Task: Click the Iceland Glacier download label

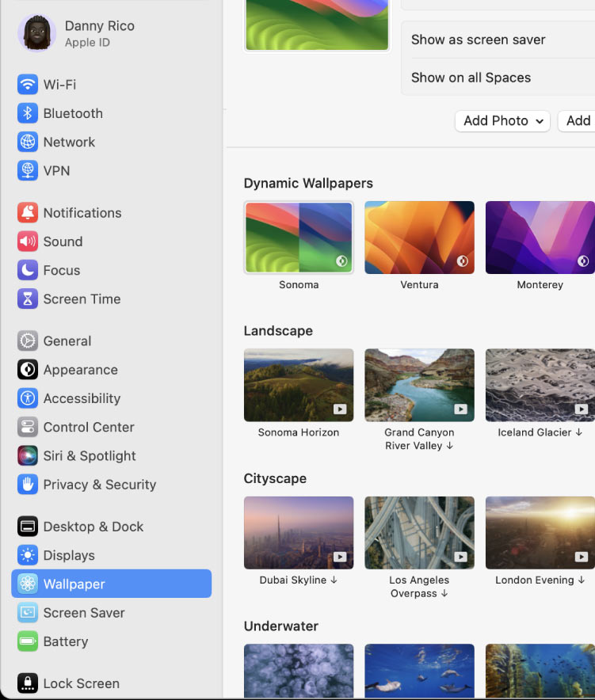Action: point(540,432)
